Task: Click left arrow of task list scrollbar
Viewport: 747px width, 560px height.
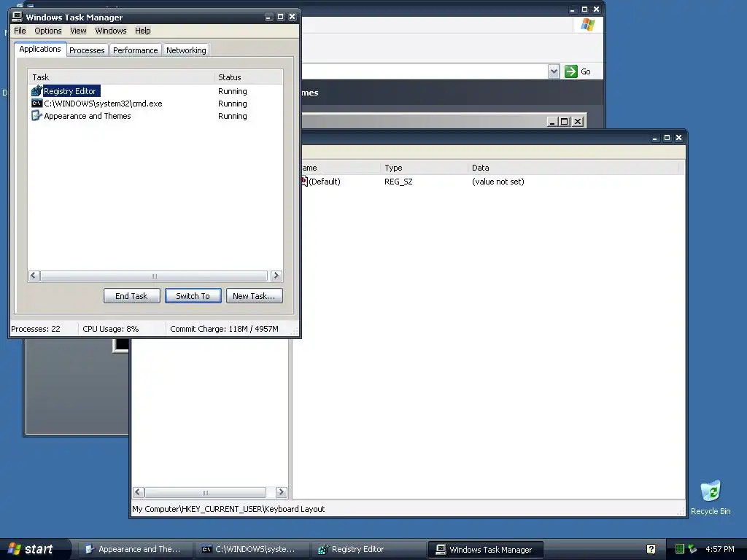Action: click(34, 276)
